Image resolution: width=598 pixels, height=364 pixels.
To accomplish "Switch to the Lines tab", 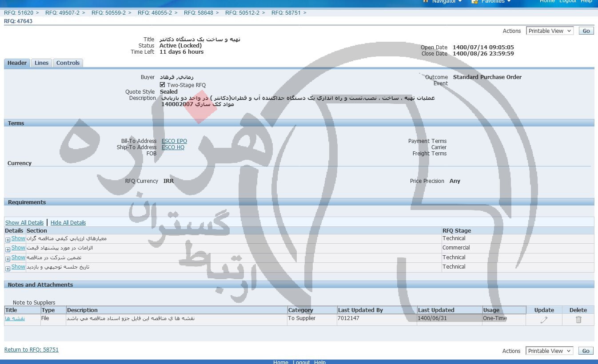I will click(41, 63).
